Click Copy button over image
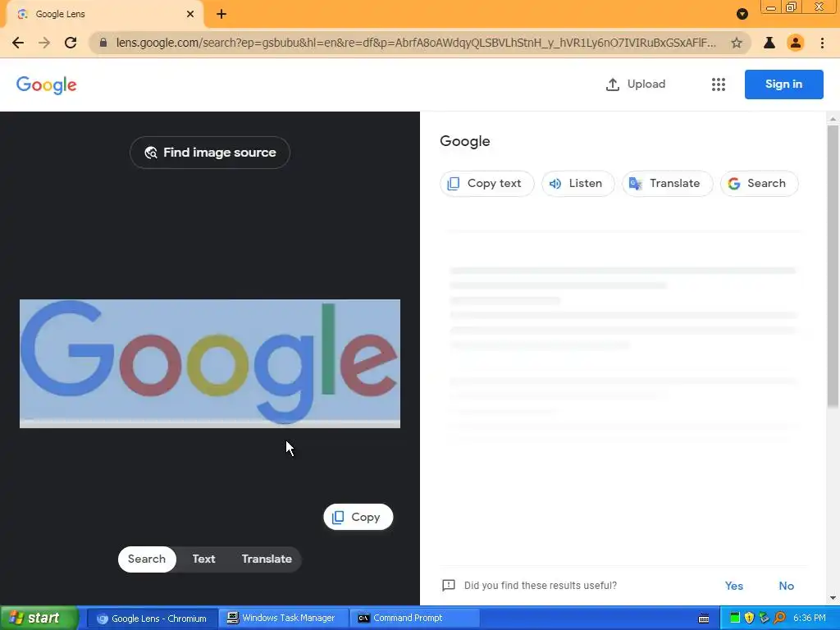840x630 pixels. click(x=358, y=517)
